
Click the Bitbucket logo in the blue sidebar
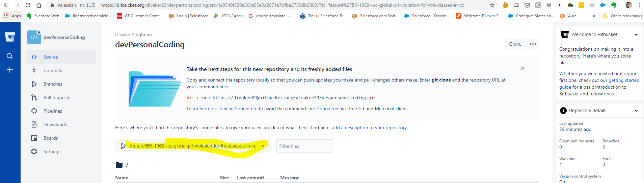pos(10,37)
